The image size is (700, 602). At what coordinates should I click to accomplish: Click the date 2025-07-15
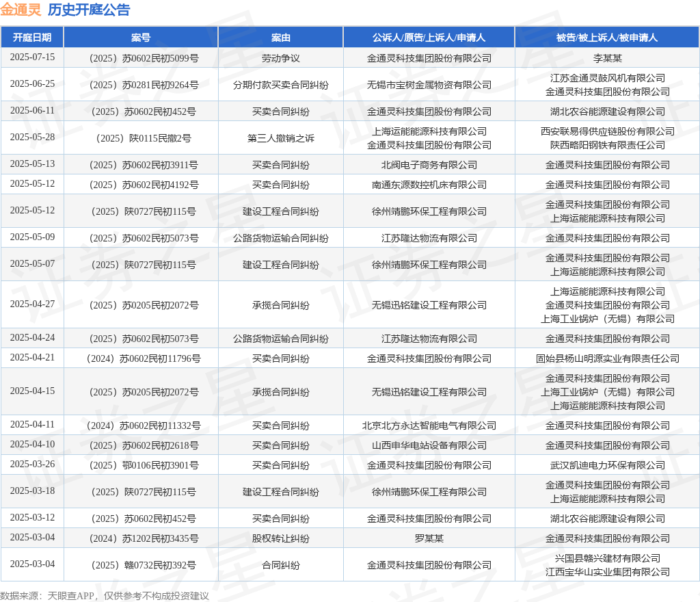pyautogui.click(x=32, y=57)
